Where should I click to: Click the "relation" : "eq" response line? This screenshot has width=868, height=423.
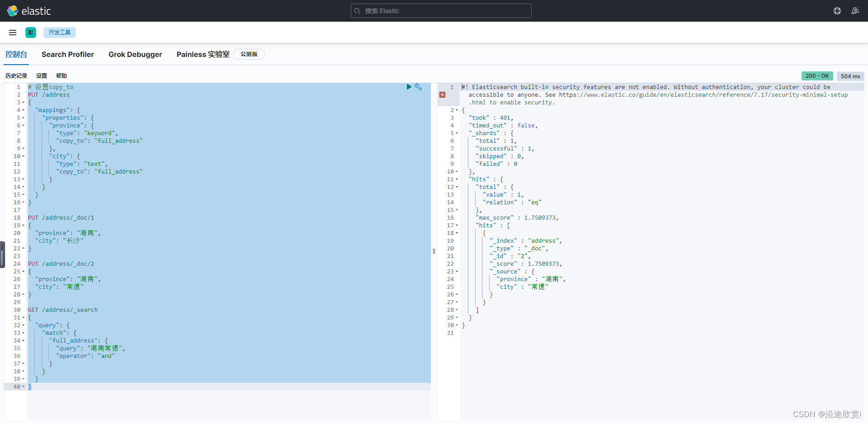[512, 202]
